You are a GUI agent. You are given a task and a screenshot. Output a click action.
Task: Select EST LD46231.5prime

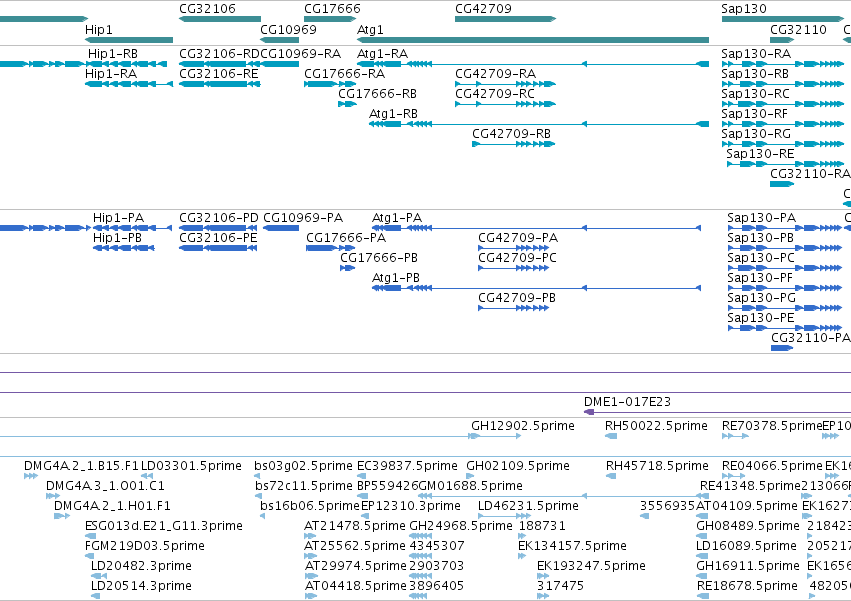[x=528, y=506]
